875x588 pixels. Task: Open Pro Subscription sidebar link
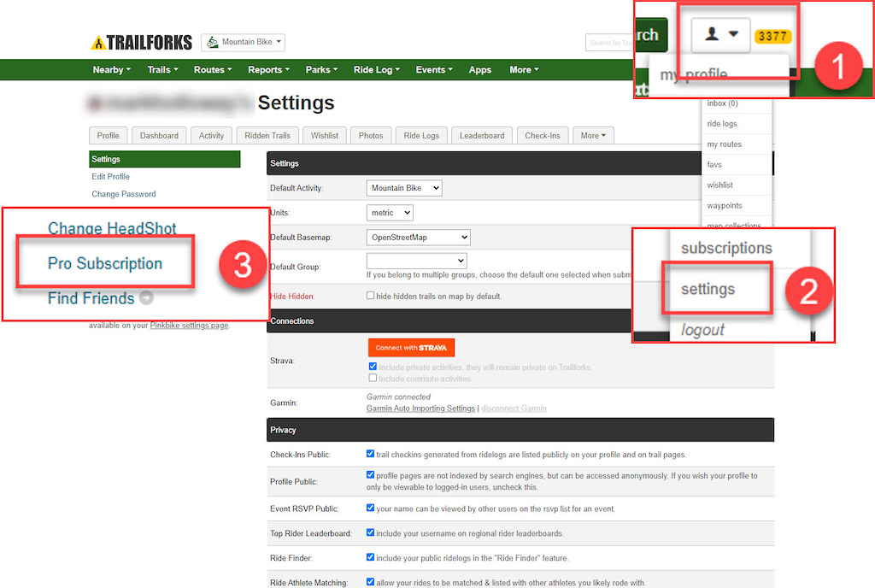105,263
